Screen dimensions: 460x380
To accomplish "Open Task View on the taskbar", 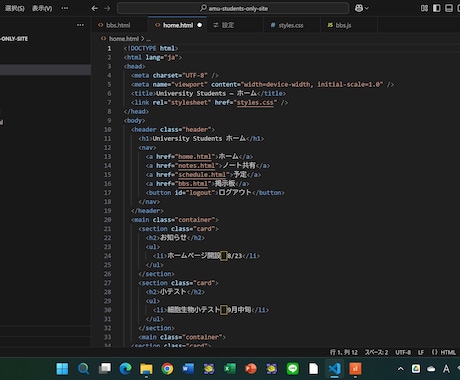I will 105,369.
